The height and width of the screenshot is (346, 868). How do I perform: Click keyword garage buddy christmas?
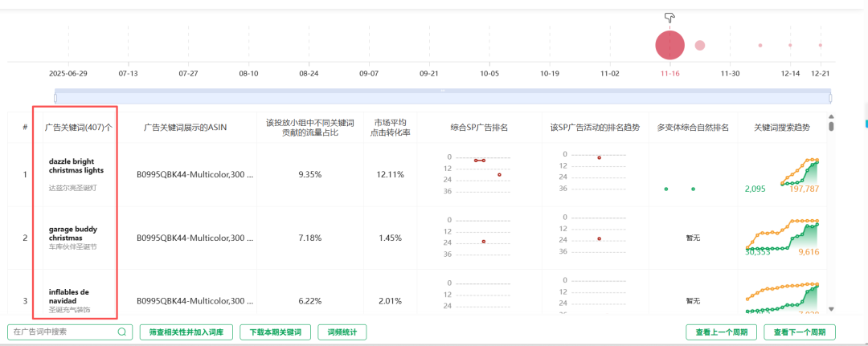tap(73, 234)
